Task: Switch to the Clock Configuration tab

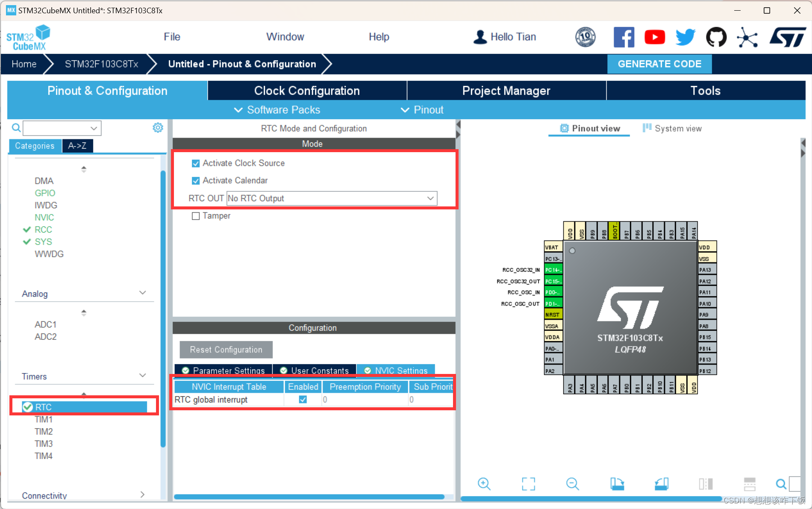Action: [x=306, y=90]
